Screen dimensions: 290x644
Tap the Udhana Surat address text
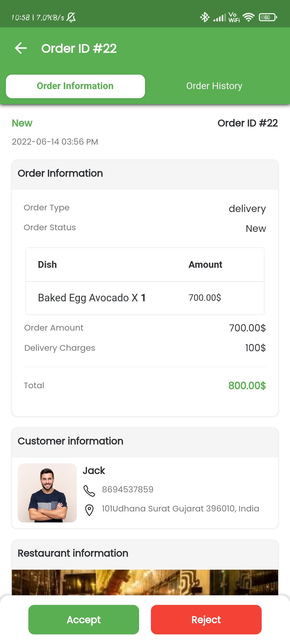(x=180, y=508)
